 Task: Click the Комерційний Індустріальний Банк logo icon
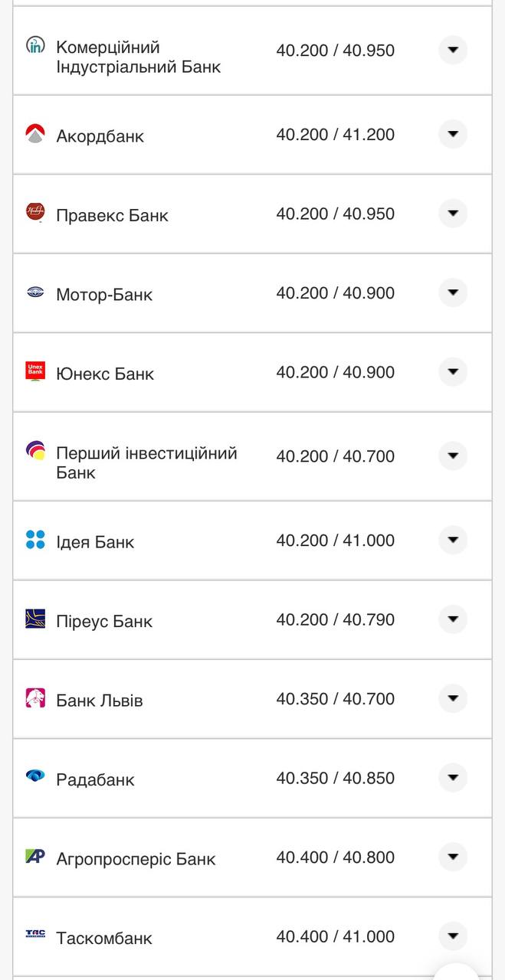point(35,45)
